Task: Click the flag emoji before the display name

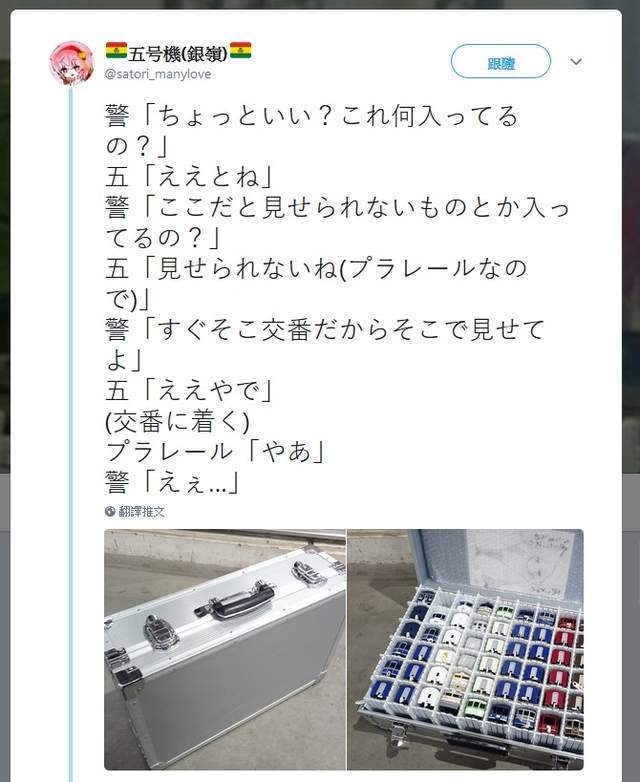Action: (x=116, y=50)
